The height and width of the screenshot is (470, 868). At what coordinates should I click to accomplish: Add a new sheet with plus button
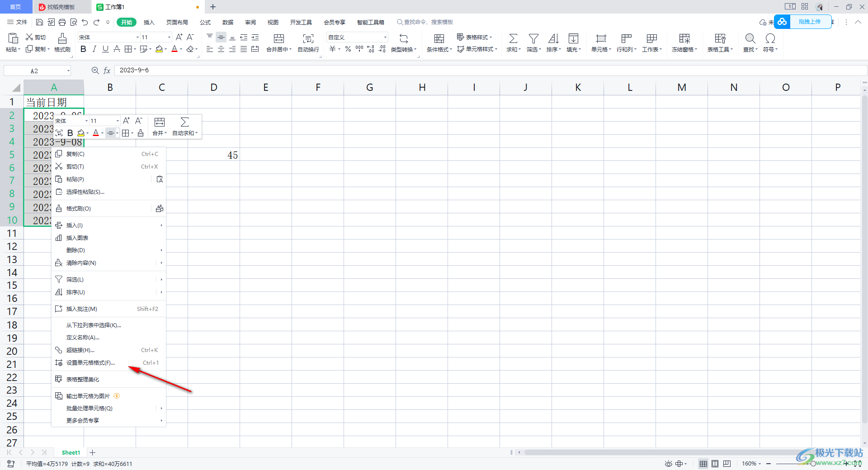92,452
